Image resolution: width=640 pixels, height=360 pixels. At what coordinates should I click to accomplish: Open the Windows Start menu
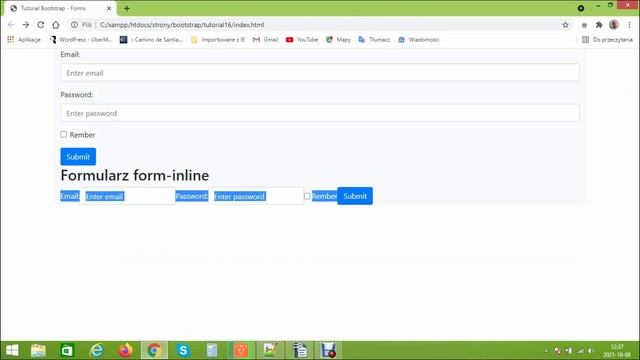click(x=12, y=350)
